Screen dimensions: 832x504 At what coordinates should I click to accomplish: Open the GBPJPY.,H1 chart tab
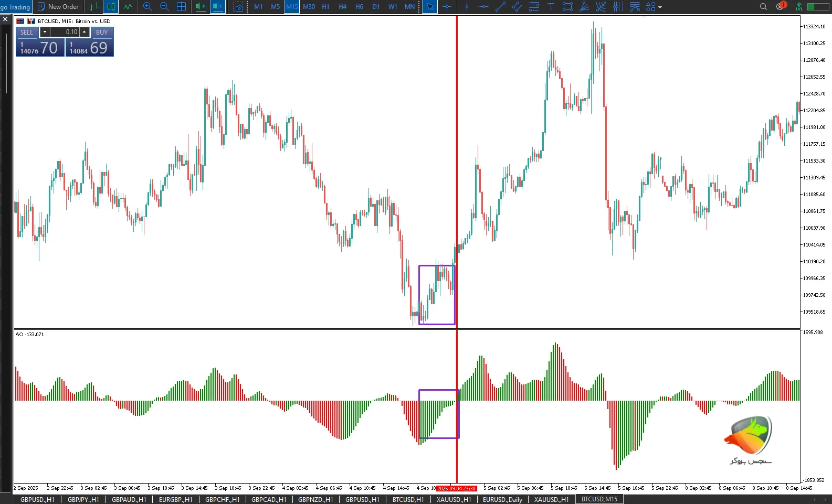(x=83, y=499)
